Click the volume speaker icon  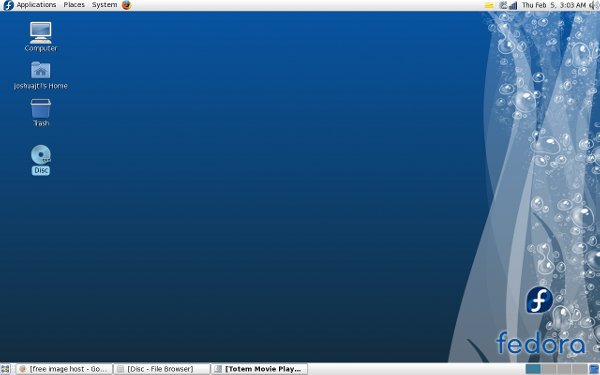click(x=594, y=5)
